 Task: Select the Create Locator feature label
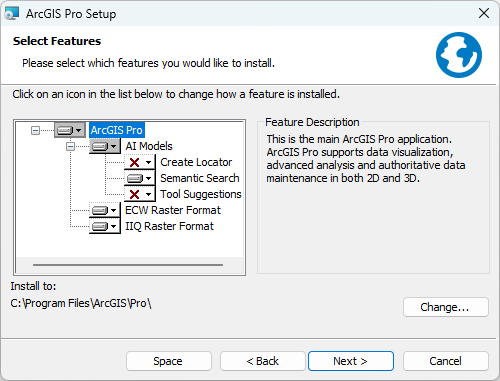[x=196, y=162]
